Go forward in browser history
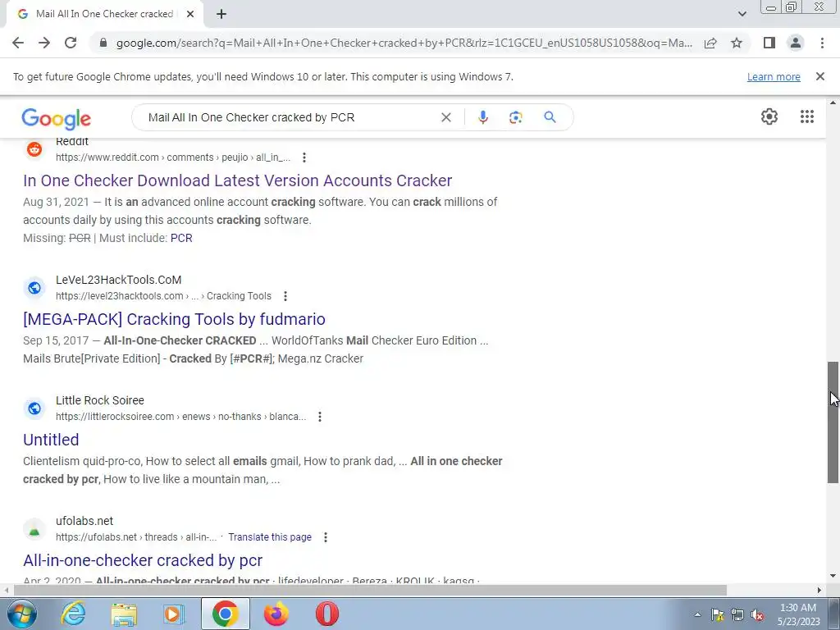Image resolution: width=840 pixels, height=630 pixels. coord(44,43)
